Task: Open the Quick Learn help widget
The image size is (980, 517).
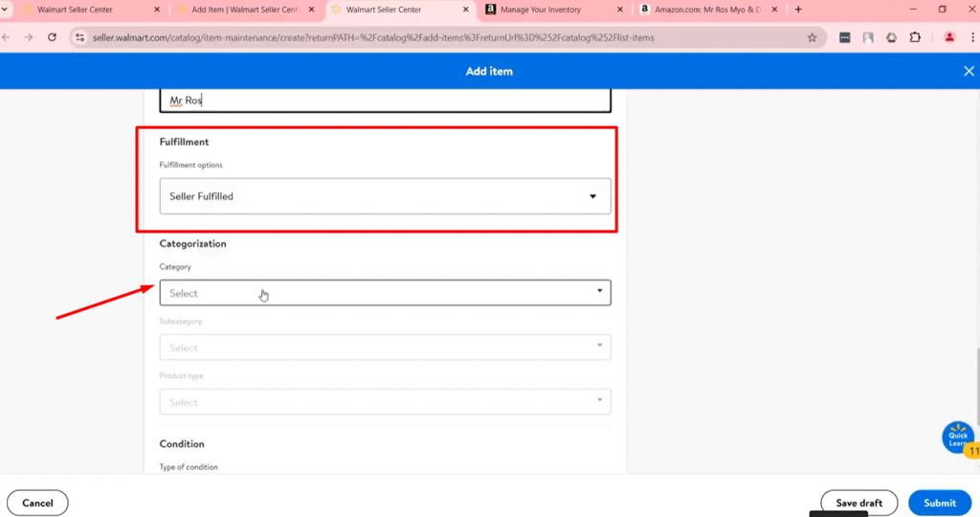Action: coord(957,438)
